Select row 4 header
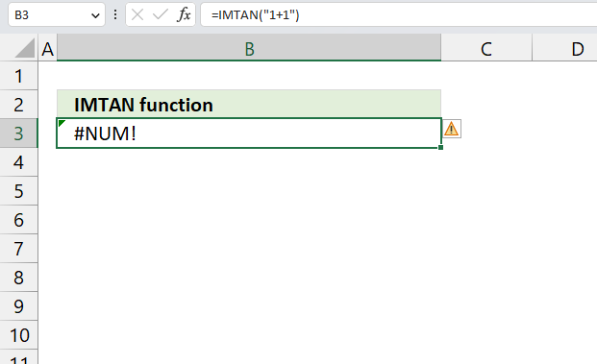The width and height of the screenshot is (597, 364). 18,162
